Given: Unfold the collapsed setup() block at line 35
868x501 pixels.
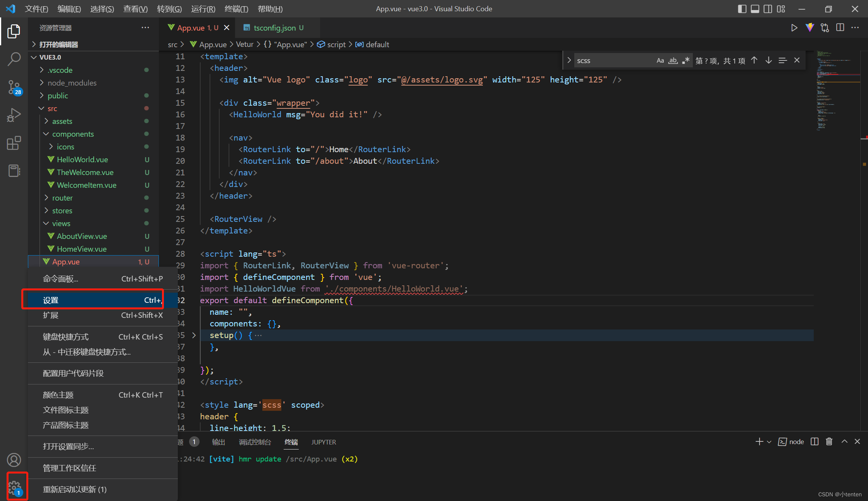Looking at the screenshot, I should (x=194, y=335).
